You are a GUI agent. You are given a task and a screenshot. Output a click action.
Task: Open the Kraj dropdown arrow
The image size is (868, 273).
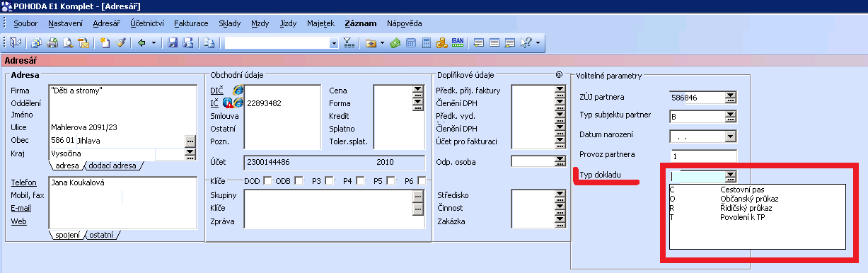pos(190,153)
